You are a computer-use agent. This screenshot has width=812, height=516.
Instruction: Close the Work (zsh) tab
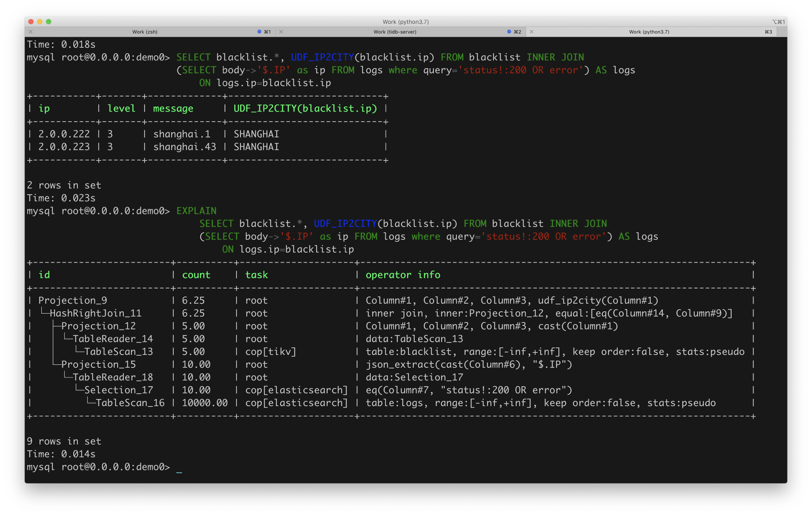[x=31, y=32]
